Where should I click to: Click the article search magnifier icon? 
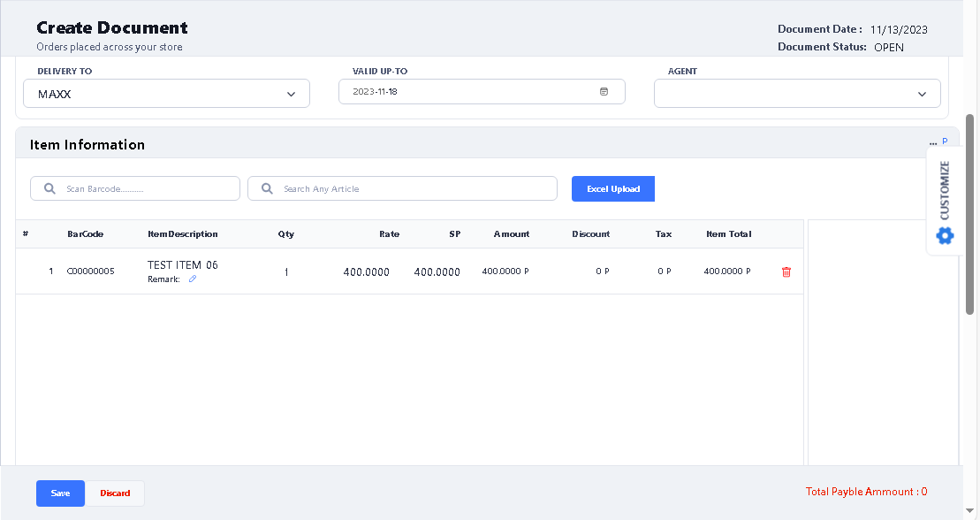267,188
